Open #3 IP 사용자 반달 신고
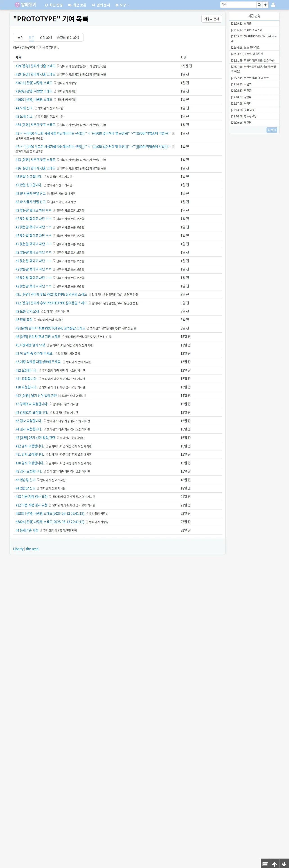Screen dimensions: 289x868 click(31, 193)
